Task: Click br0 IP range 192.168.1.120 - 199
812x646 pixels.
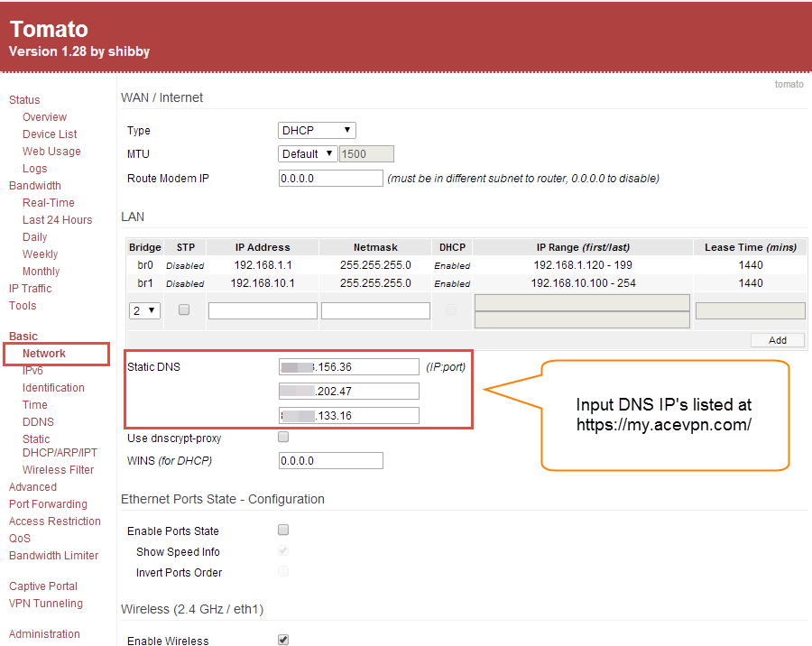Action: pos(583,265)
